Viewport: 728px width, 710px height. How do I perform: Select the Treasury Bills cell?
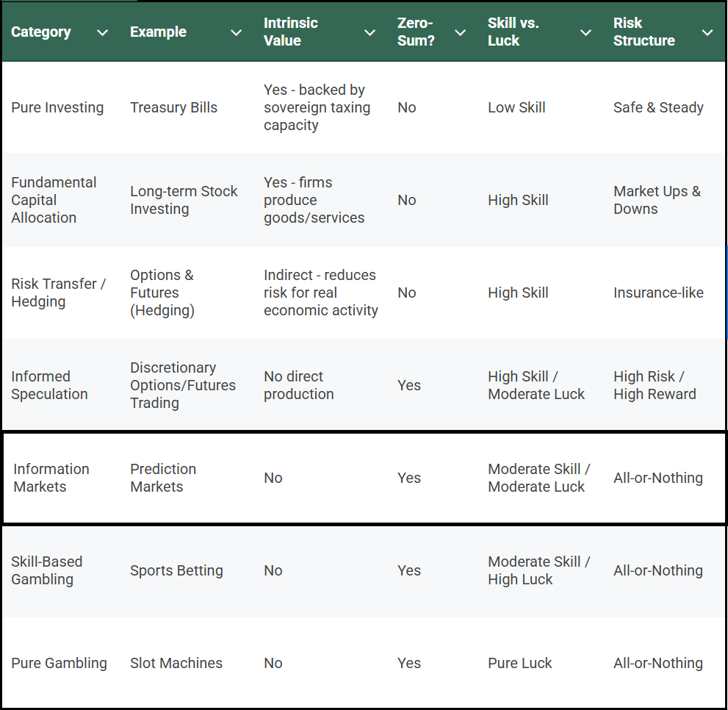(x=173, y=107)
